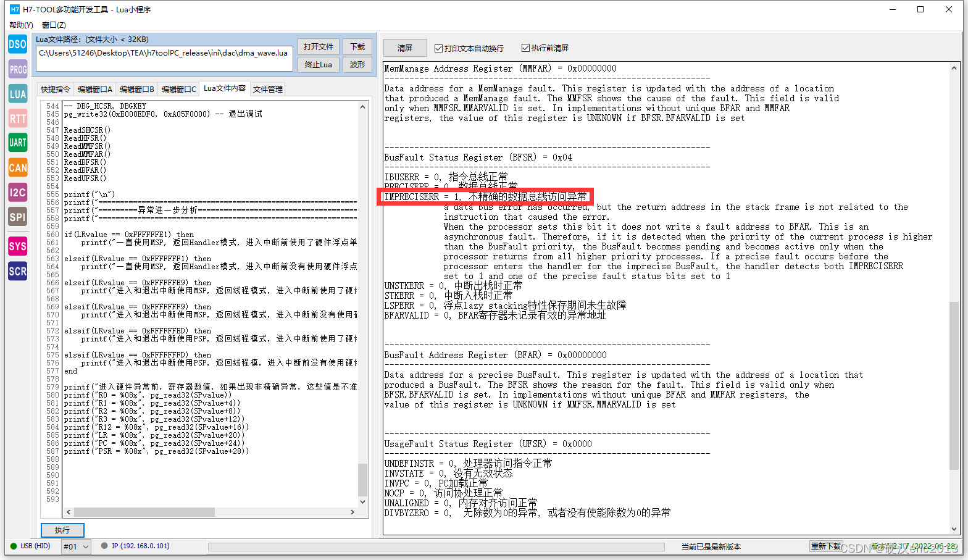
Task: Click the 下载 button
Action: coord(357,47)
